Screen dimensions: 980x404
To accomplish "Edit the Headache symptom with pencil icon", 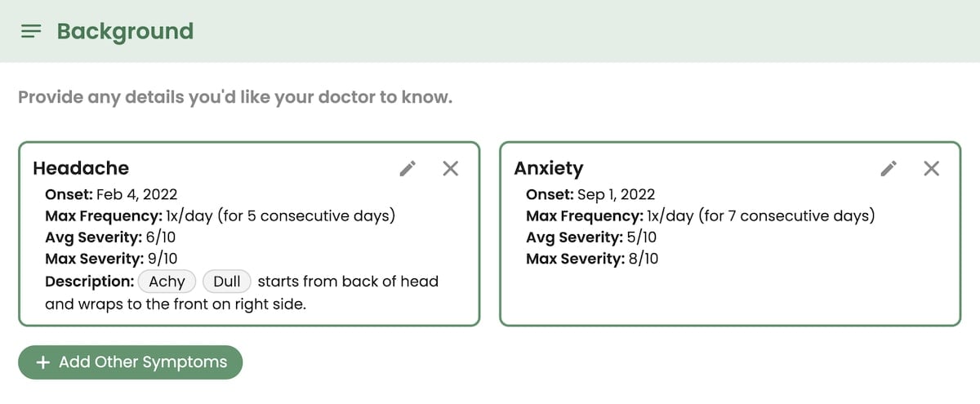I will [408, 169].
